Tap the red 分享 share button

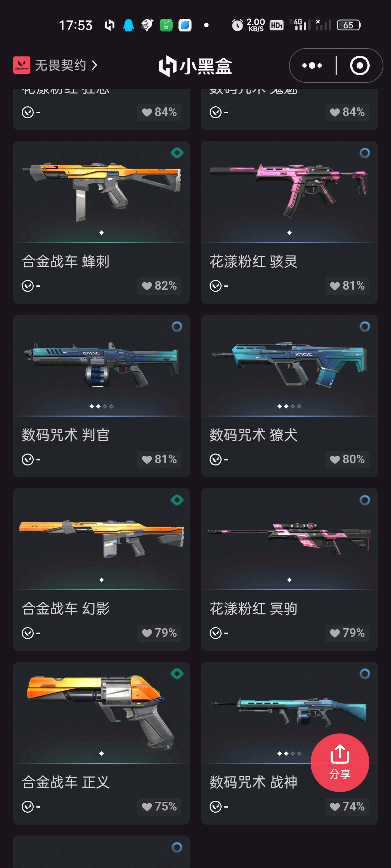coord(340,762)
